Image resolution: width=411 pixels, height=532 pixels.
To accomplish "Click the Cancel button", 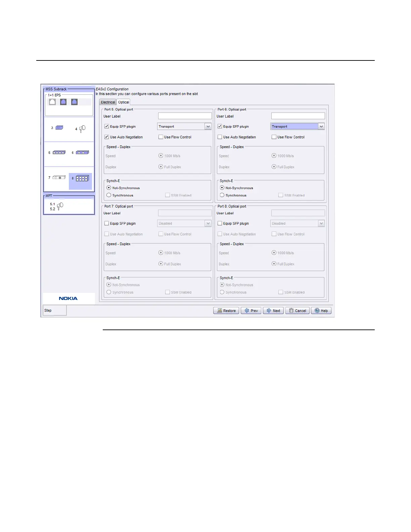I will 298,311.
